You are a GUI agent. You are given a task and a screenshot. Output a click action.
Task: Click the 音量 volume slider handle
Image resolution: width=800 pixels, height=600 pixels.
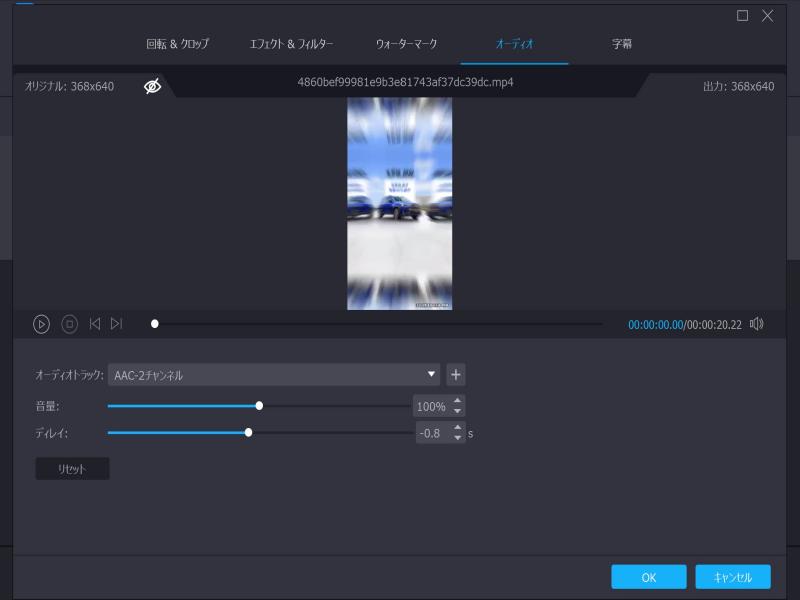click(260, 405)
